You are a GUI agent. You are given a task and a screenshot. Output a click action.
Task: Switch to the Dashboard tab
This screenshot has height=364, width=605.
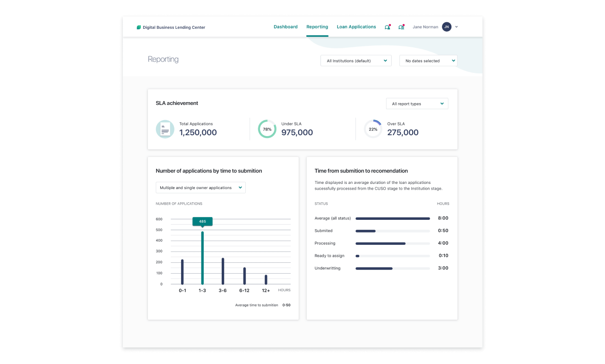(x=285, y=27)
